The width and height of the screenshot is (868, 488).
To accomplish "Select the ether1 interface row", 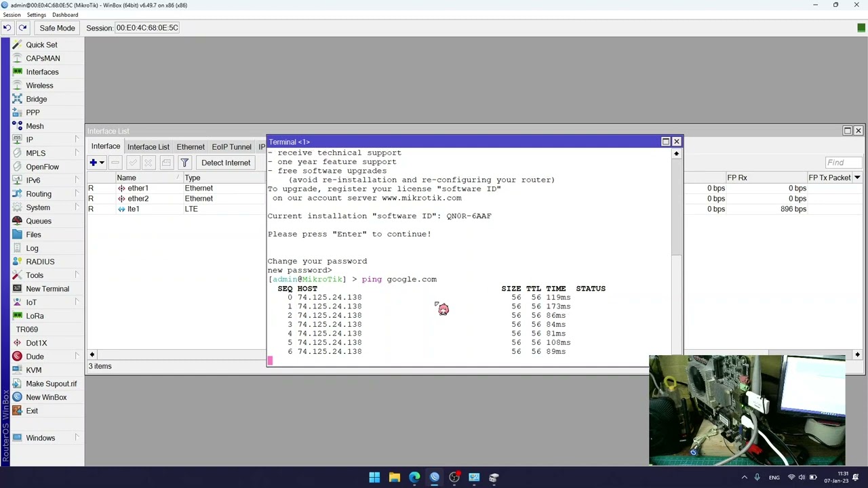I will click(177, 188).
